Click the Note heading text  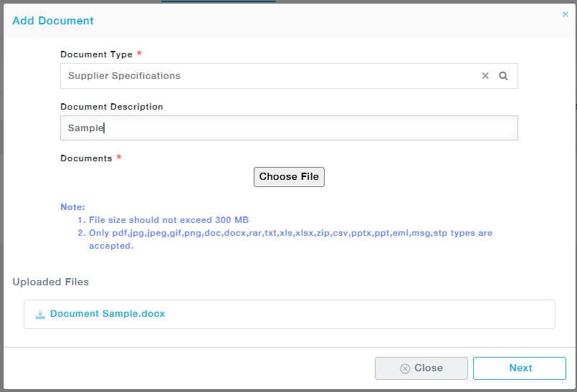(x=72, y=207)
